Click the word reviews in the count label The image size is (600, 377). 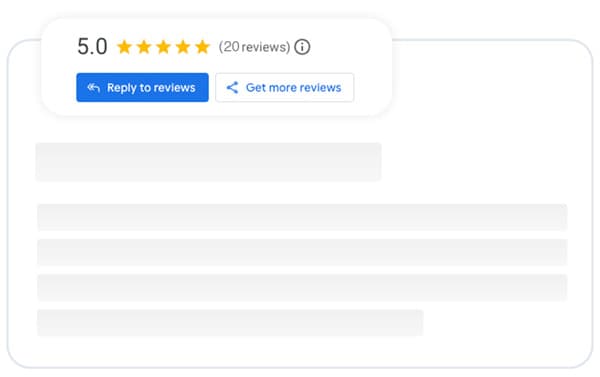[266, 47]
